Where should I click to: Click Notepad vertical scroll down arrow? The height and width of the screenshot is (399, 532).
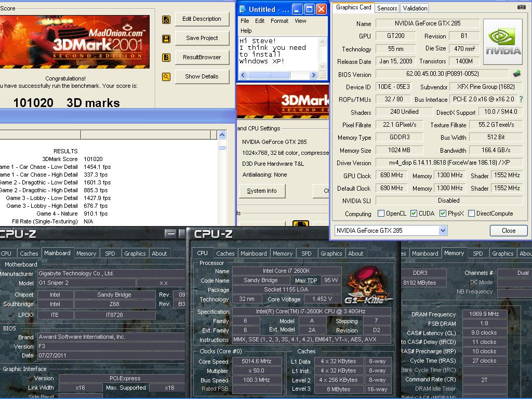[x=322, y=66]
